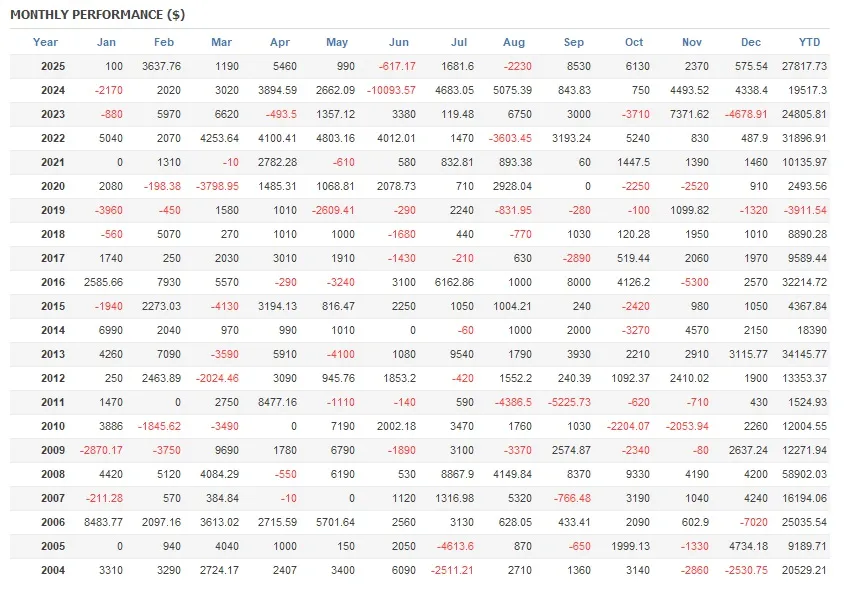Select the 2025 row label
The height and width of the screenshot is (589, 846).
coord(53,66)
